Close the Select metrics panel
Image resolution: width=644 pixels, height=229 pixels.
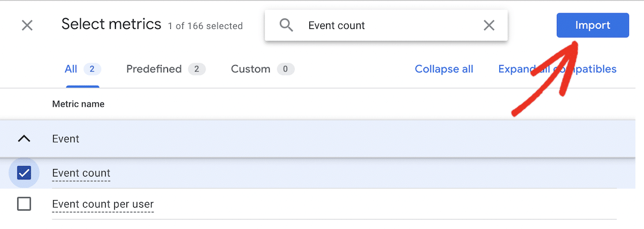tap(27, 26)
